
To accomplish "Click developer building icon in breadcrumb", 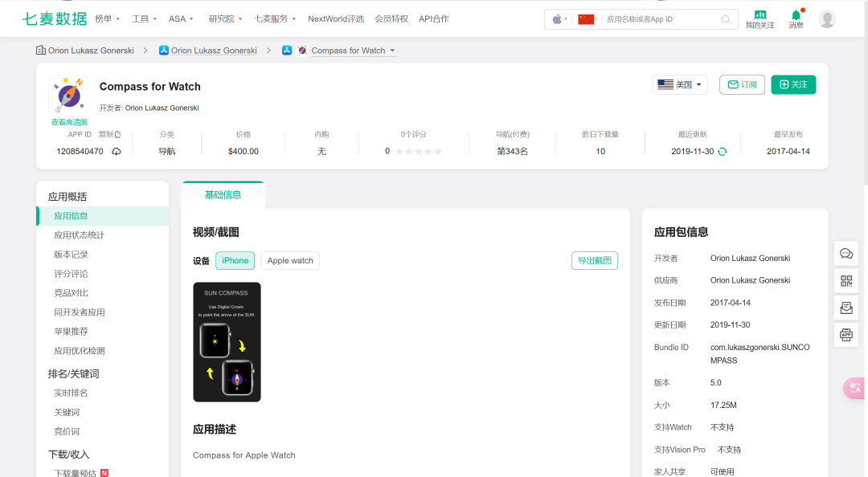I will [41, 51].
